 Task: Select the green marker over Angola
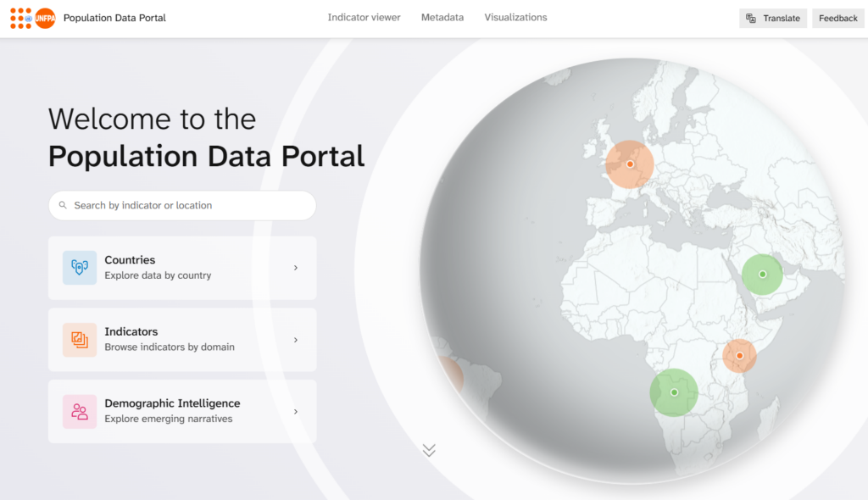(x=674, y=392)
